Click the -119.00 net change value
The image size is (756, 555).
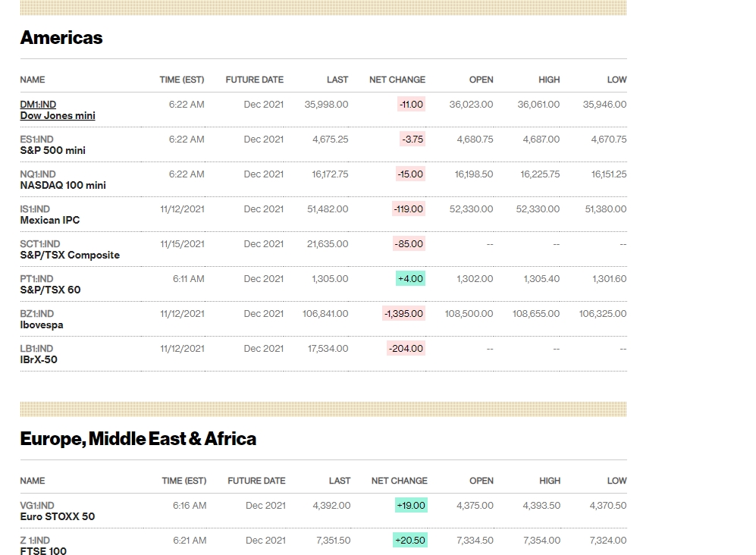(409, 209)
